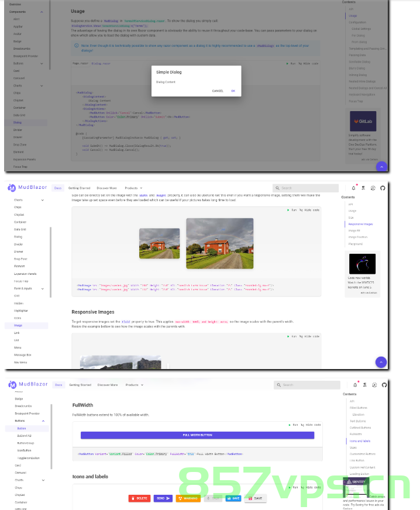Expand the Buttons group in the Dialog page sidebar
Viewport: 420px width, 510px height.
point(42,63)
